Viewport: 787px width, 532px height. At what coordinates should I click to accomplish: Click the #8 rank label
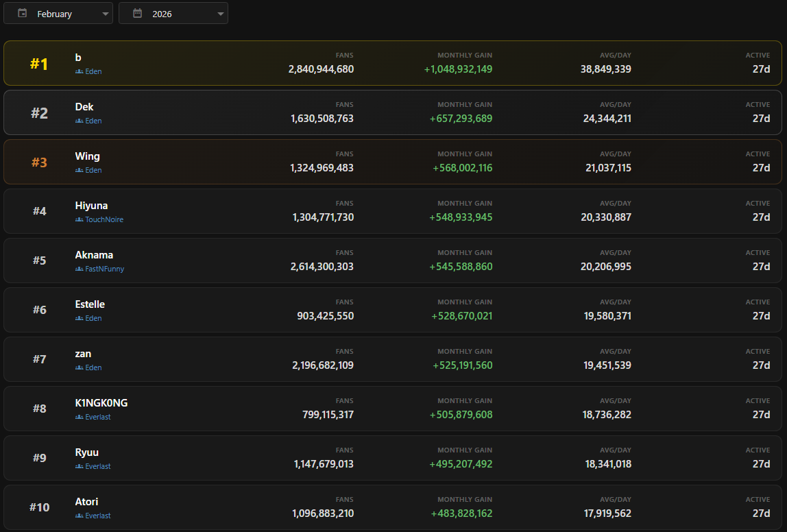40,409
